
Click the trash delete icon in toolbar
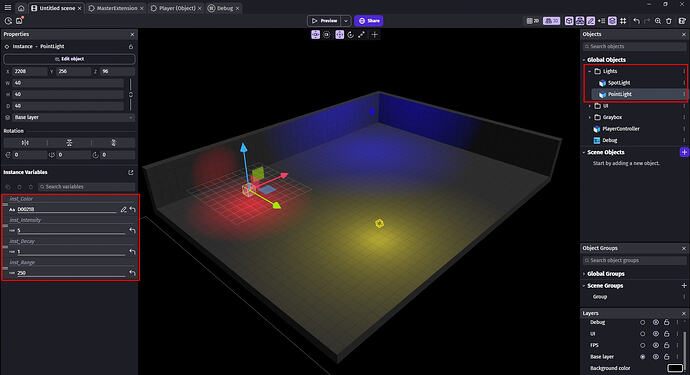669,21
